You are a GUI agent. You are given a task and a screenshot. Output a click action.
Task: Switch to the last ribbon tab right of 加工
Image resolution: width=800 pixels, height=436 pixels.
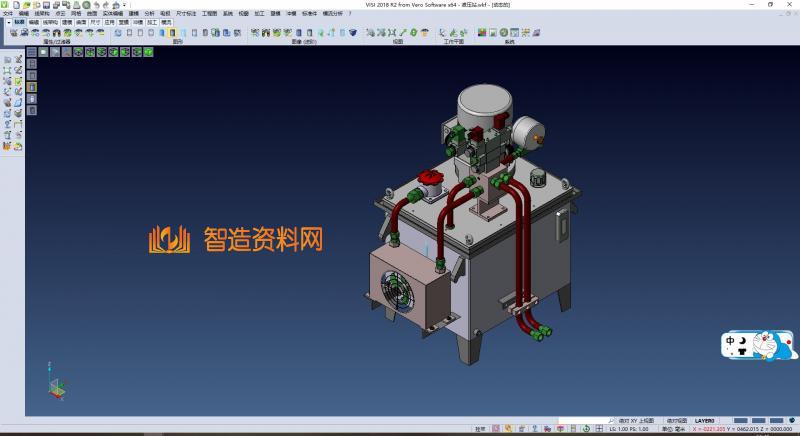click(166, 22)
